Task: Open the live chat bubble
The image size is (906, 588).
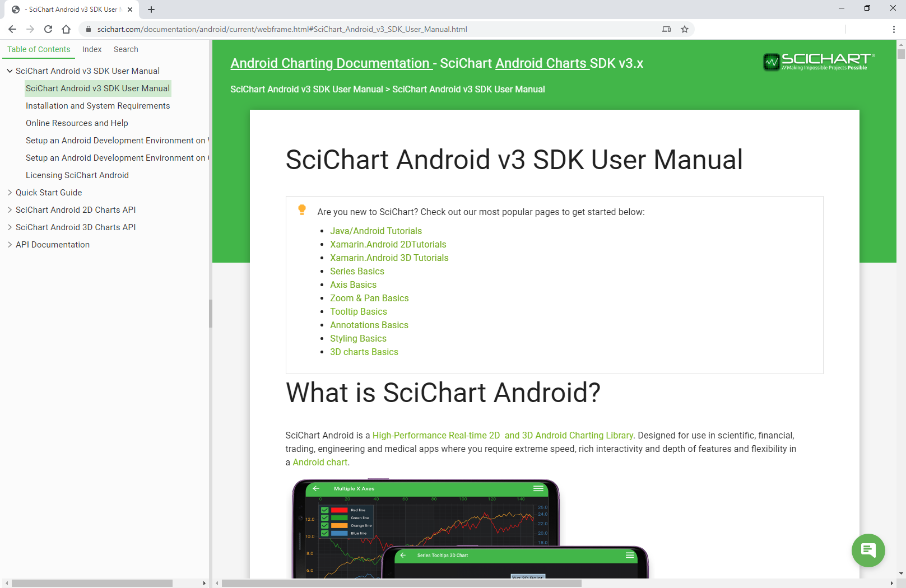Action: pyautogui.click(x=868, y=550)
